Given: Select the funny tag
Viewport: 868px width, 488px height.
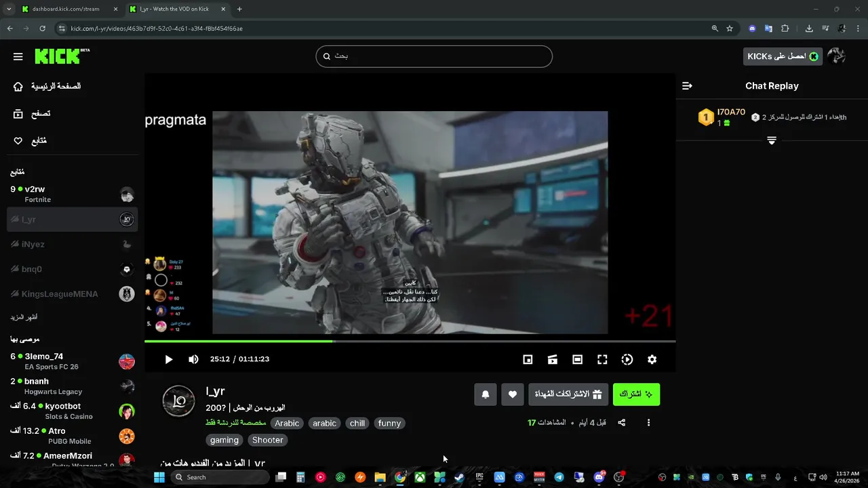Looking at the screenshot, I should coord(389,423).
